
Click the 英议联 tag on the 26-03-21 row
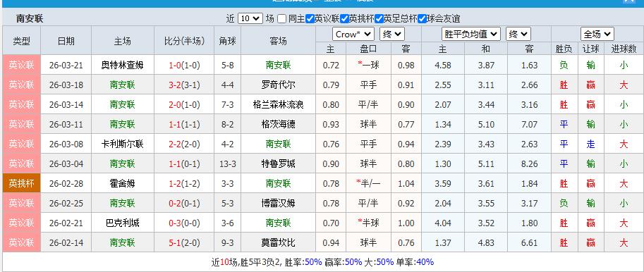pyautogui.click(x=21, y=66)
